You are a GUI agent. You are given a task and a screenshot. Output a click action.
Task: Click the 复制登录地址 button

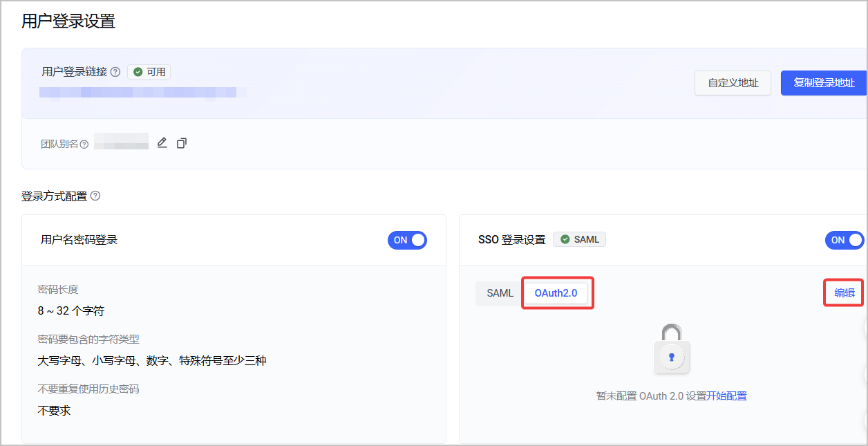point(824,83)
